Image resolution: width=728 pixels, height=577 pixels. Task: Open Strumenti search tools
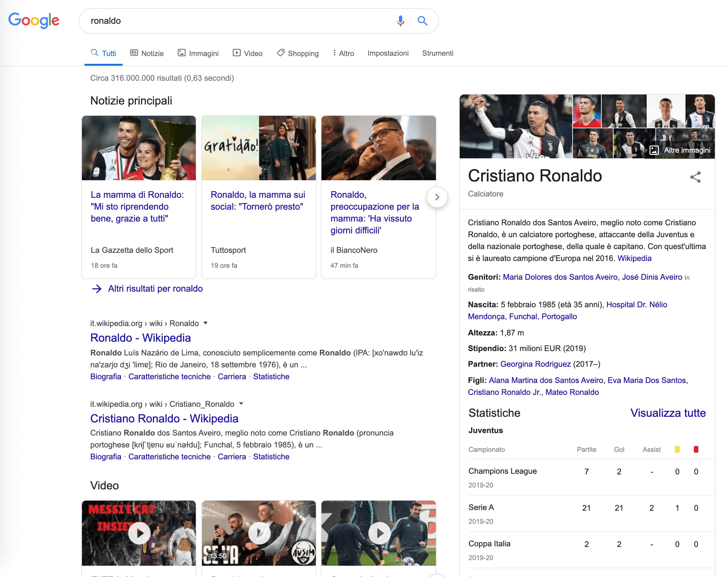click(437, 53)
